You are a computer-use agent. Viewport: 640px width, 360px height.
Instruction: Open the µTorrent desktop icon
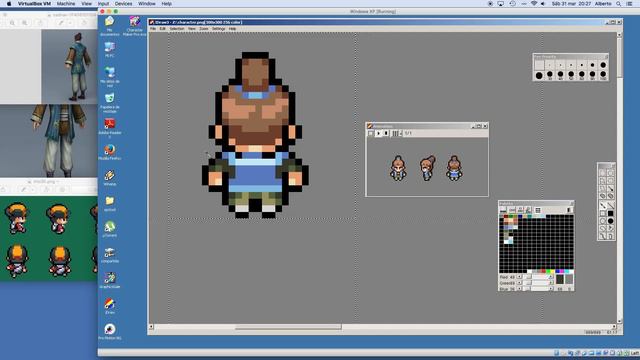(x=109, y=229)
